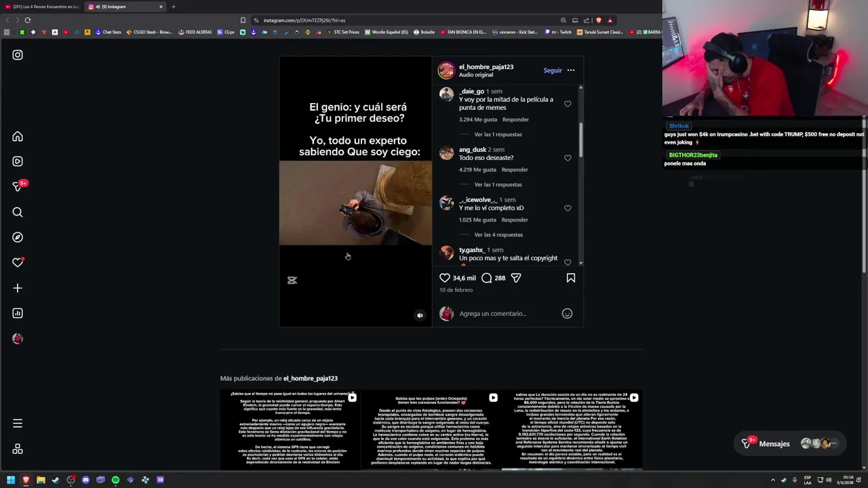This screenshot has height=488, width=868.
Task: Open the Boludle bookmark
Action: coord(424,32)
